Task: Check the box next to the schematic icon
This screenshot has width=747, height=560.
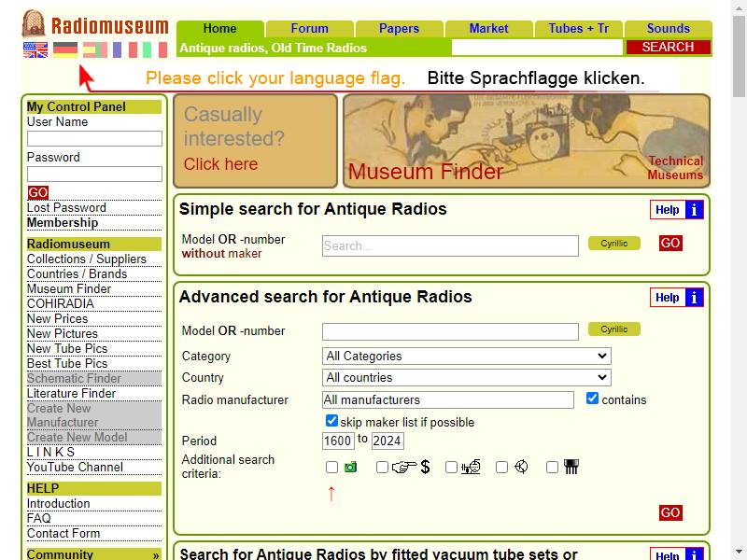Action: point(451,468)
